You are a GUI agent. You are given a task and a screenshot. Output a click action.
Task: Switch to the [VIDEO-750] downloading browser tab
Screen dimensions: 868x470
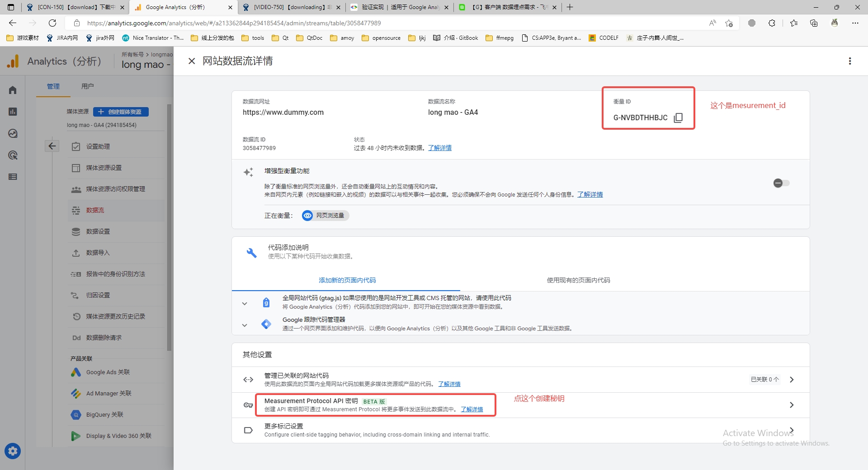click(292, 7)
